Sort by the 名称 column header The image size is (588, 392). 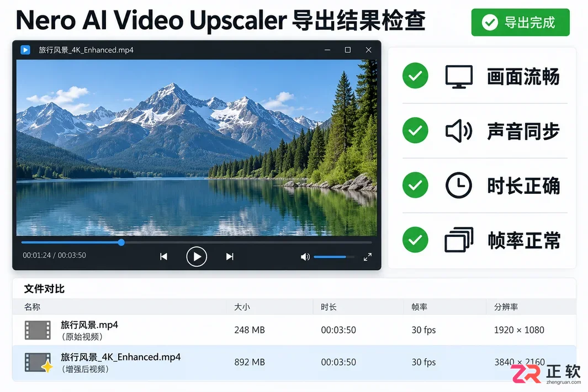(x=32, y=307)
